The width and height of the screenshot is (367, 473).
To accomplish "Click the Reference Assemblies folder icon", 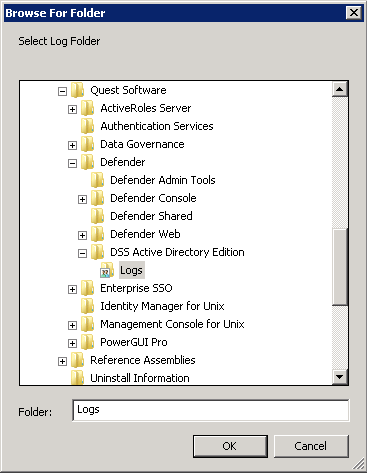I will (77, 360).
